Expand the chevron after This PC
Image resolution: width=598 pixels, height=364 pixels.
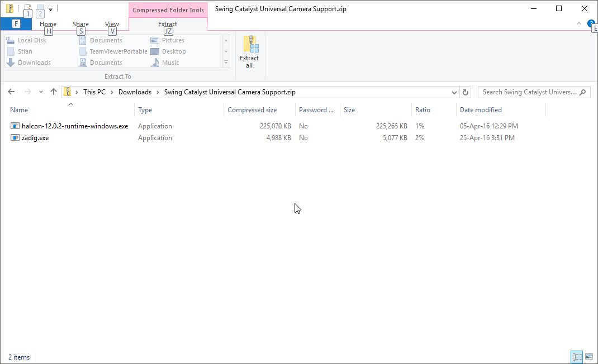112,92
